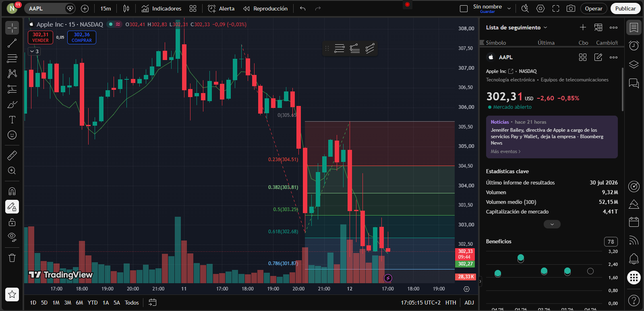This screenshot has width=644, height=311.
Task: Select the brush drawing tool
Action: (x=12, y=104)
